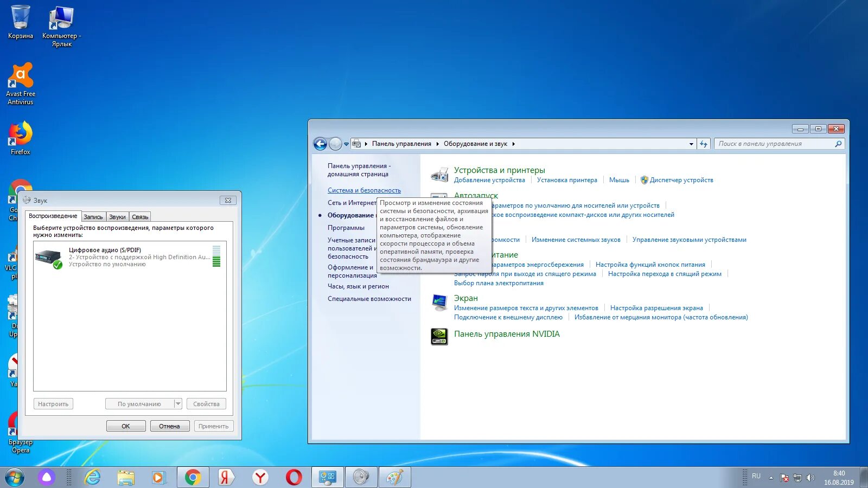Refresh the Control Panel address bar
The width and height of the screenshot is (868, 488).
pyautogui.click(x=704, y=144)
